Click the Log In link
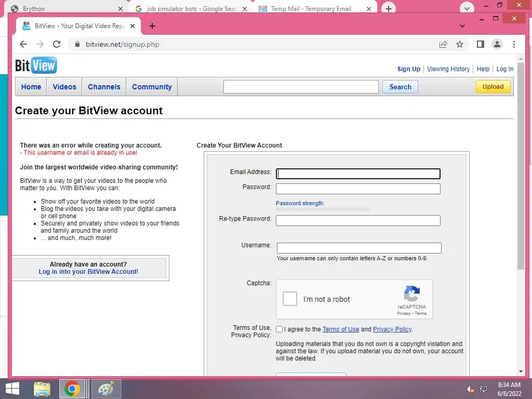The width and height of the screenshot is (532, 399). pyautogui.click(x=505, y=69)
